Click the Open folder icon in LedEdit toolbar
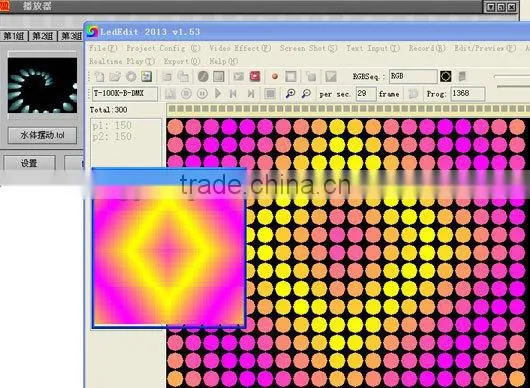This screenshot has height=388, width=530. point(115,77)
